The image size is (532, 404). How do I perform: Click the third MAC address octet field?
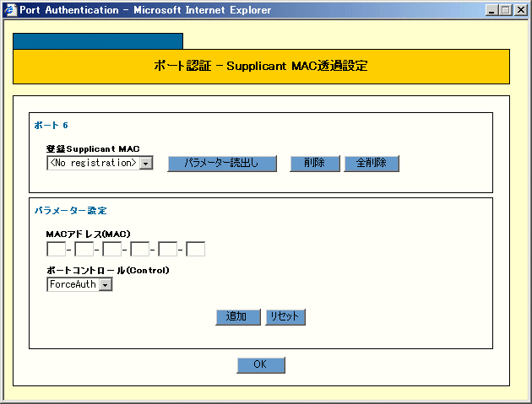[111, 249]
